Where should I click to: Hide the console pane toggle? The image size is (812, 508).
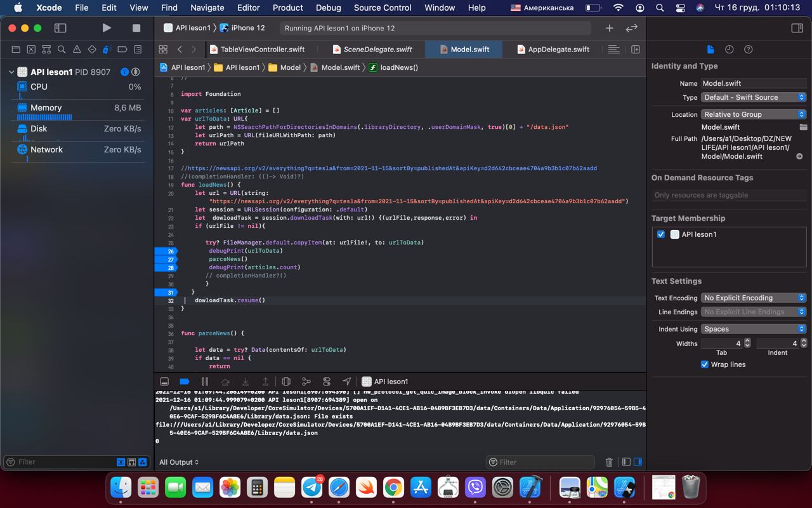coord(638,462)
